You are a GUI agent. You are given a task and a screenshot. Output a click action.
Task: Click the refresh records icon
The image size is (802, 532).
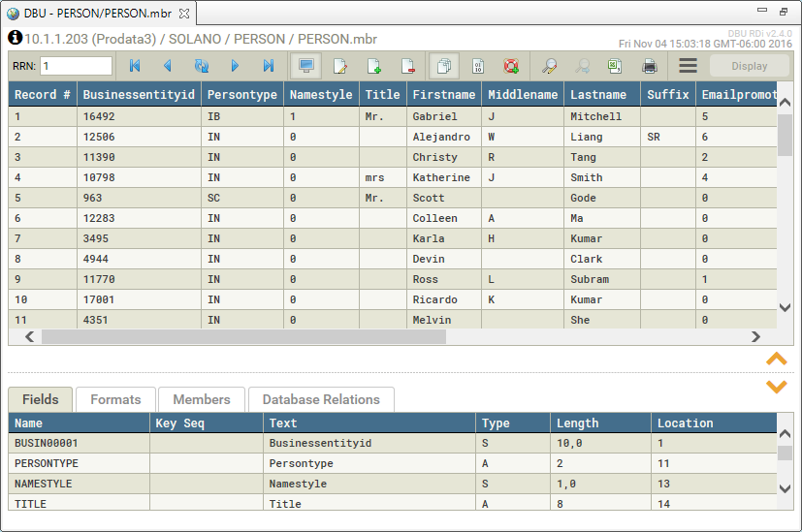click(202, 66)
